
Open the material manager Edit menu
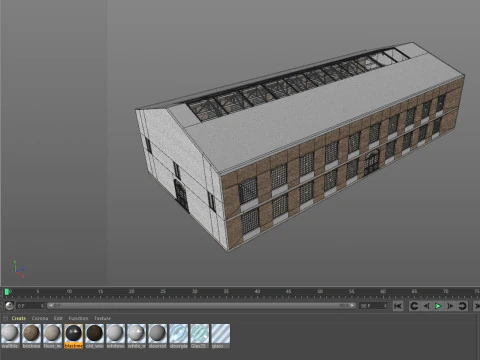click(x=58, y=318)
